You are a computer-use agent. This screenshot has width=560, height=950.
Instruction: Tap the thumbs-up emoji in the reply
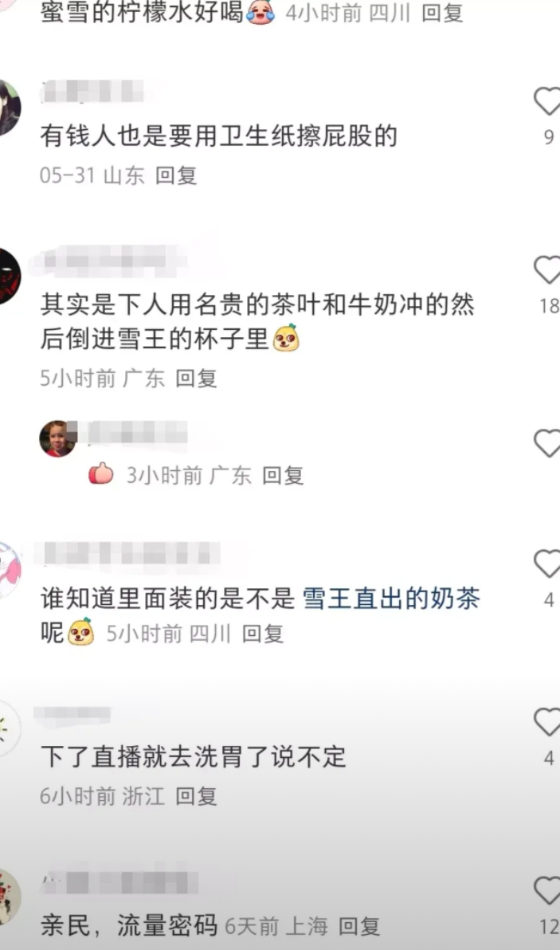tap(101, 473)
